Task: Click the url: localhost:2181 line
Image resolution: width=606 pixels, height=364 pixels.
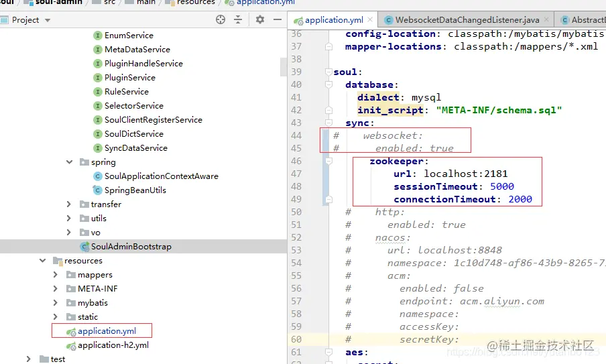Action: pyautogui.click(x=450, y=174)
